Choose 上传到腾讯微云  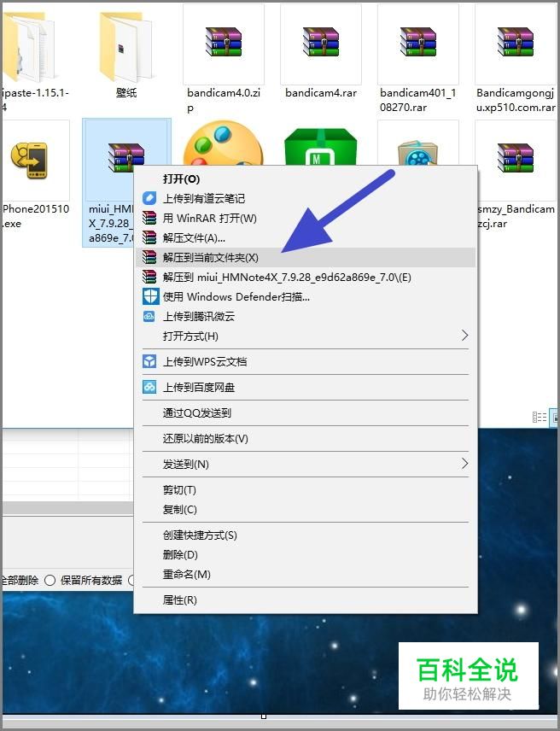305,316
